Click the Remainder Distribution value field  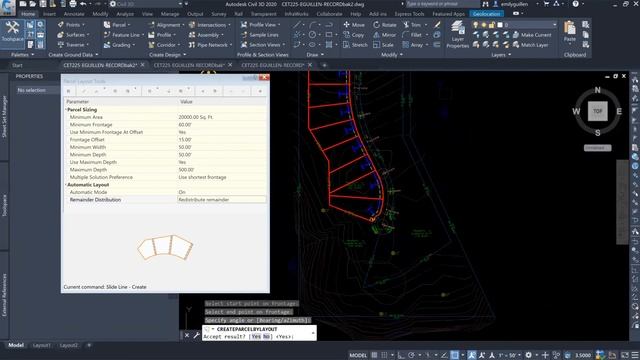pos(222,200)
